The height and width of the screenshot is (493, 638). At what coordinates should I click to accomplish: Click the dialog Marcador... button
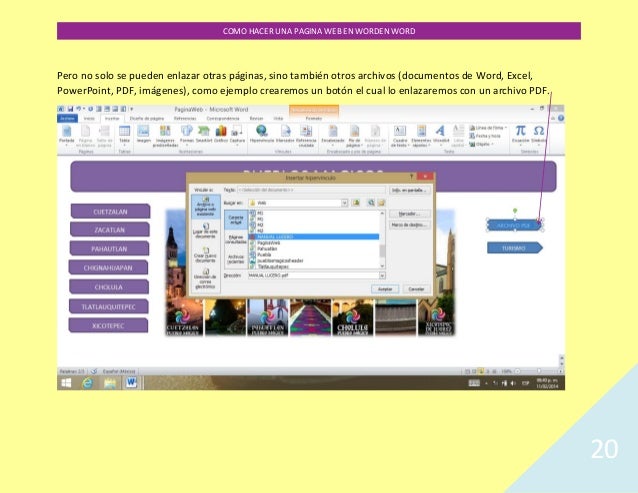410,214
